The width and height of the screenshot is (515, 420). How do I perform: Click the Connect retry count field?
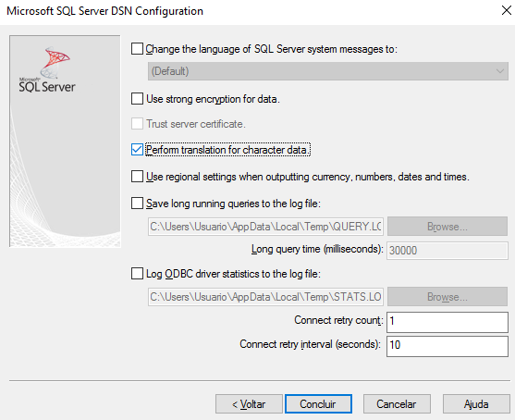point(447,322)
